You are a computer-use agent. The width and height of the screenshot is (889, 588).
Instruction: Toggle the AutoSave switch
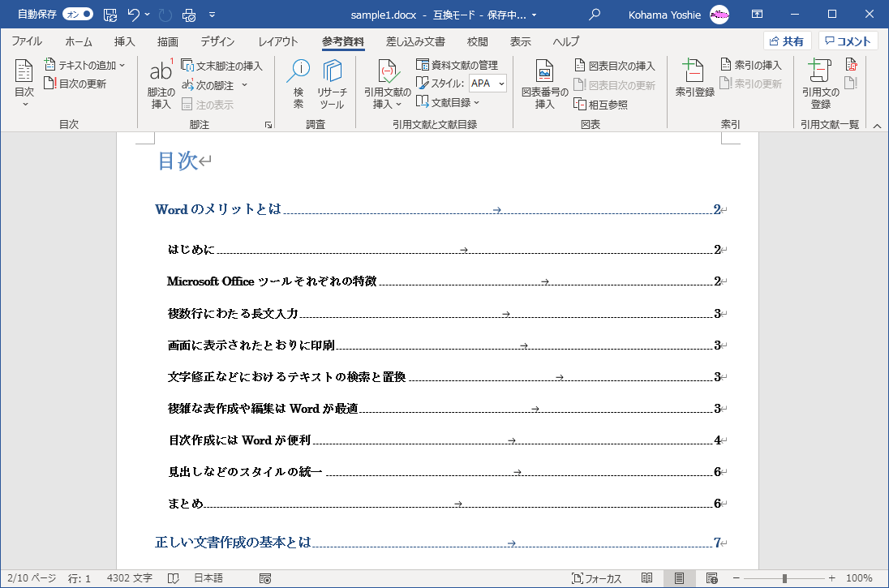point(78,14)
